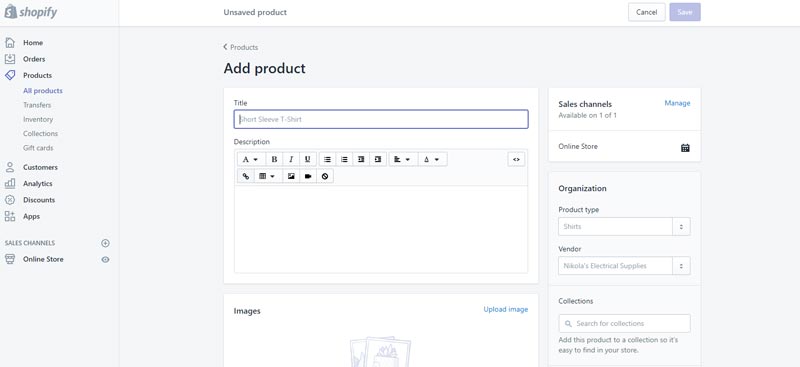Open the text color dropdown
The width and height of the screenshot is (800, 367).
pos(432,159)
